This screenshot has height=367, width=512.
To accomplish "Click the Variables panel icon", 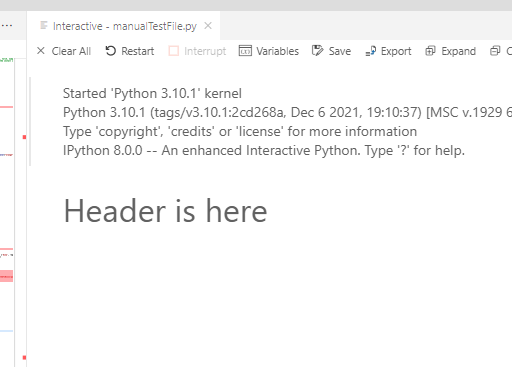I will (x=245, y=51).
